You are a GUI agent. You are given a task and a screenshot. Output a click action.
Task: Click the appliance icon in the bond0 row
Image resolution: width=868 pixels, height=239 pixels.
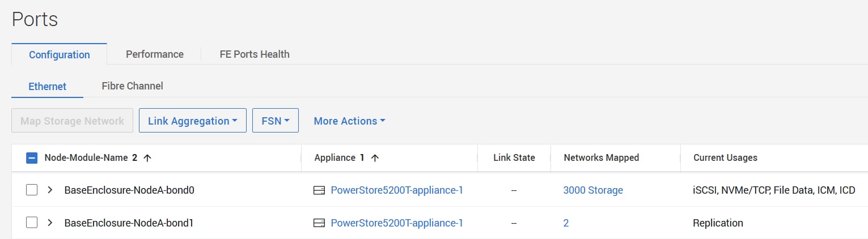pos(319,190)
